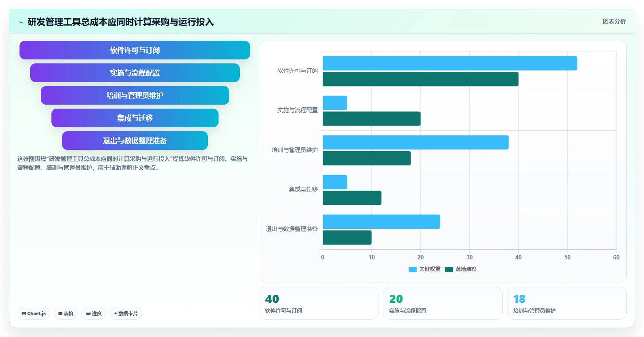Click the 表格 tag chip
The image size is (644, 337).
coord(66,313)
